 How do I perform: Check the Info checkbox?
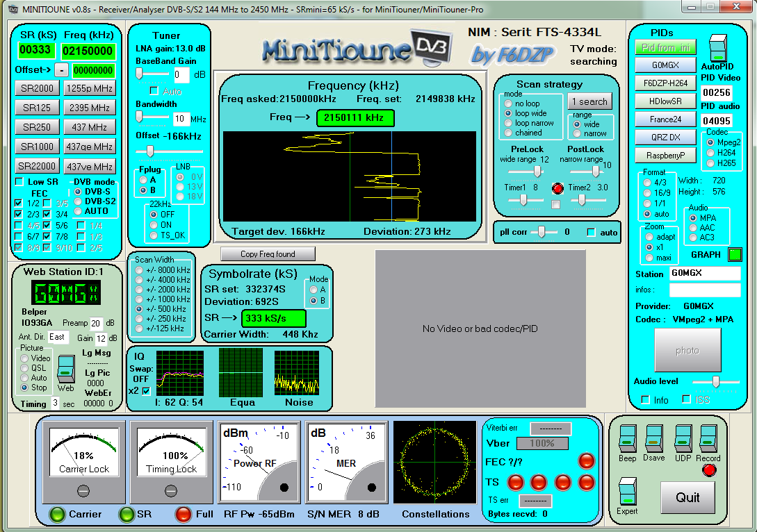pyautogui.click(x=645, y=400)
